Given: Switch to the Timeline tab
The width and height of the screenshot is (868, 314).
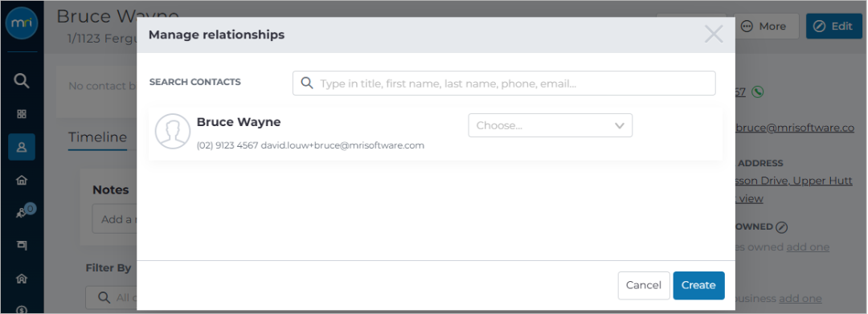Looking at the screenshot, I should click(x=97, y=137).
